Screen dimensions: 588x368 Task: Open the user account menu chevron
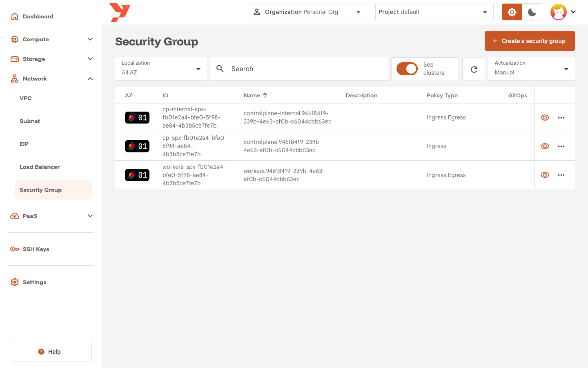tap(573, 12)
